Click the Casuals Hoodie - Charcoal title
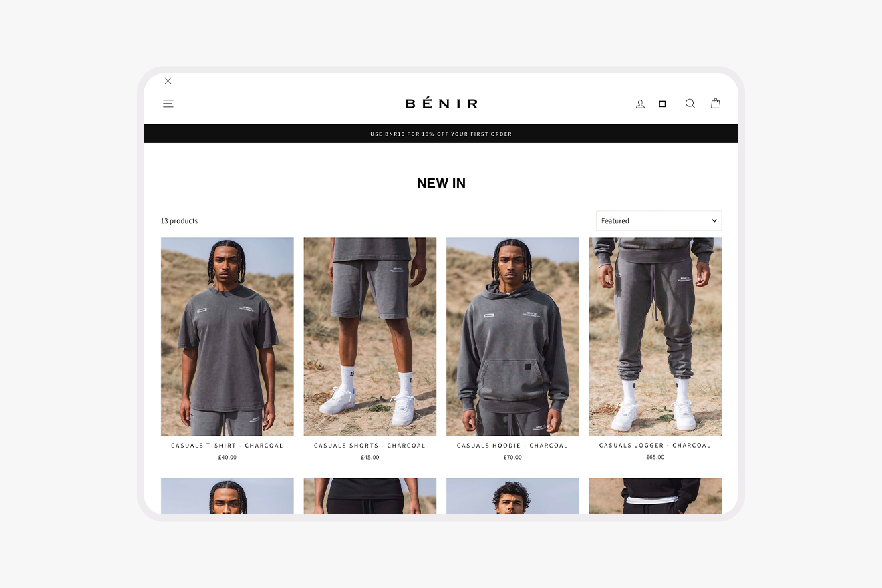Viewport: 882px width, 588px height. tap(512, 446)
